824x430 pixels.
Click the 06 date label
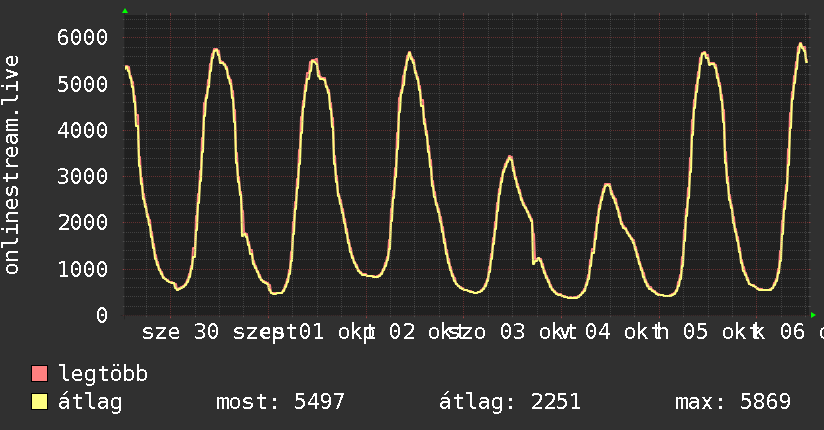[x=792, y=332]
